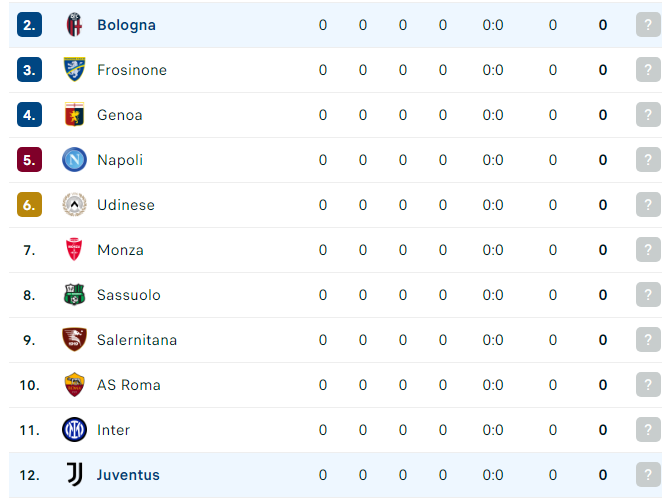Open the Napoli team name
This screenshot has width=662, height=500.
point(120,160)
